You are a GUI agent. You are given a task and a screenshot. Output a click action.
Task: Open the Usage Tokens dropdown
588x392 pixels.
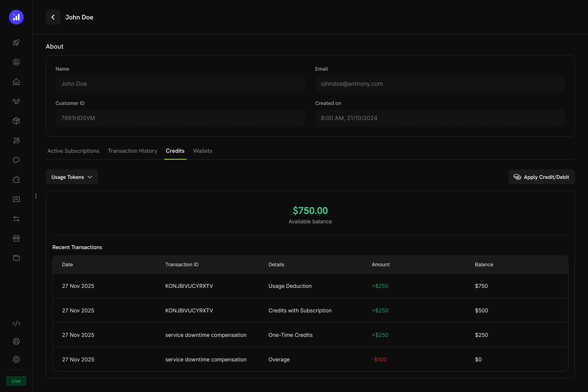72,177
